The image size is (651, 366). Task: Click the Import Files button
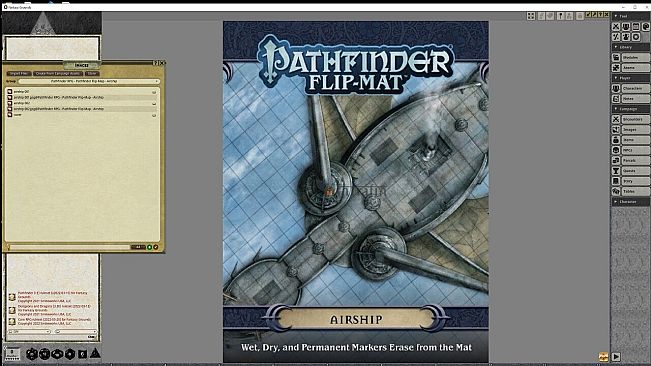(19, 73)
